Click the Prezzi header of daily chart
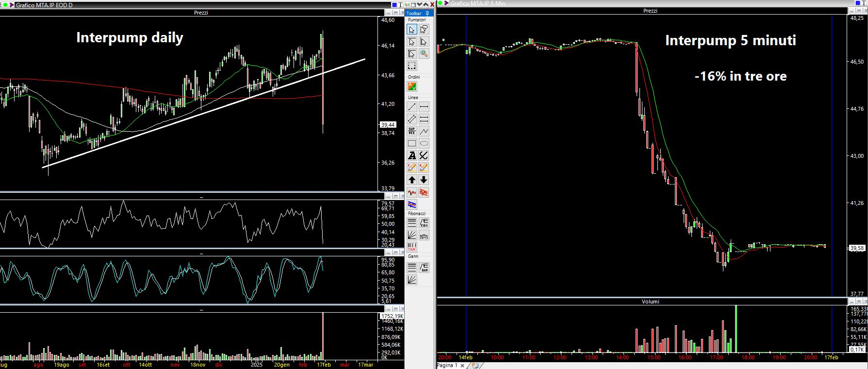Viewport: 868px width, 369px height. [x=201, y=13]
